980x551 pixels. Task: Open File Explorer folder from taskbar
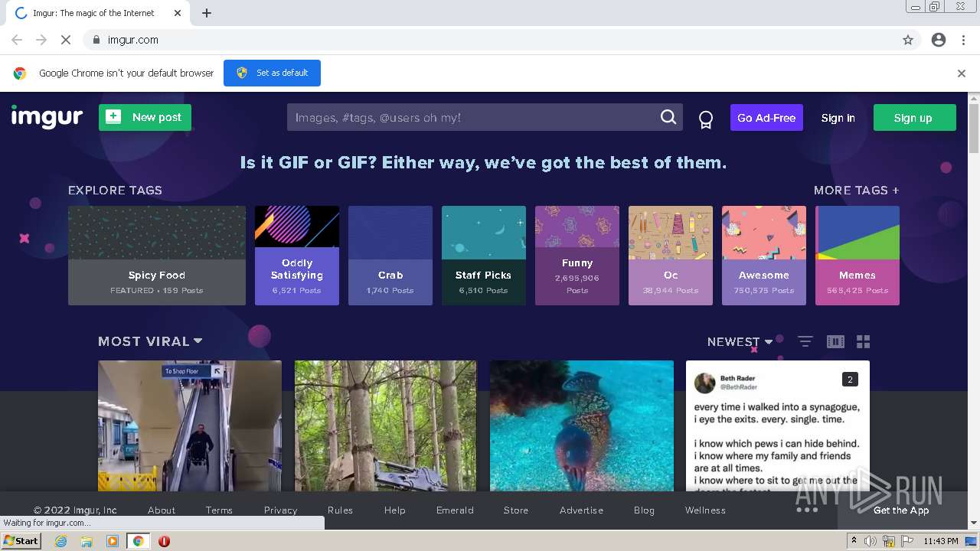87,541
